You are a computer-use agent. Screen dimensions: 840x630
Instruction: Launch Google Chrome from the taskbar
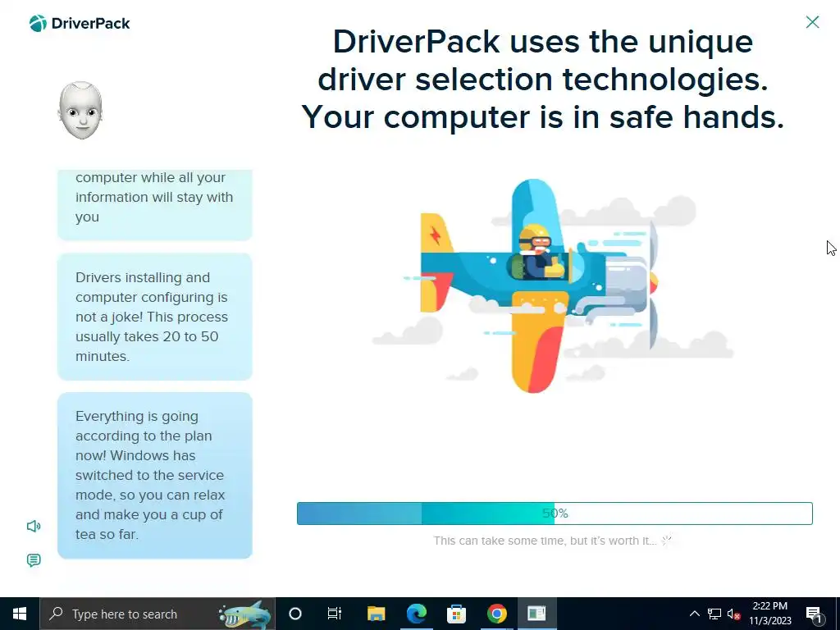[496, 614]
